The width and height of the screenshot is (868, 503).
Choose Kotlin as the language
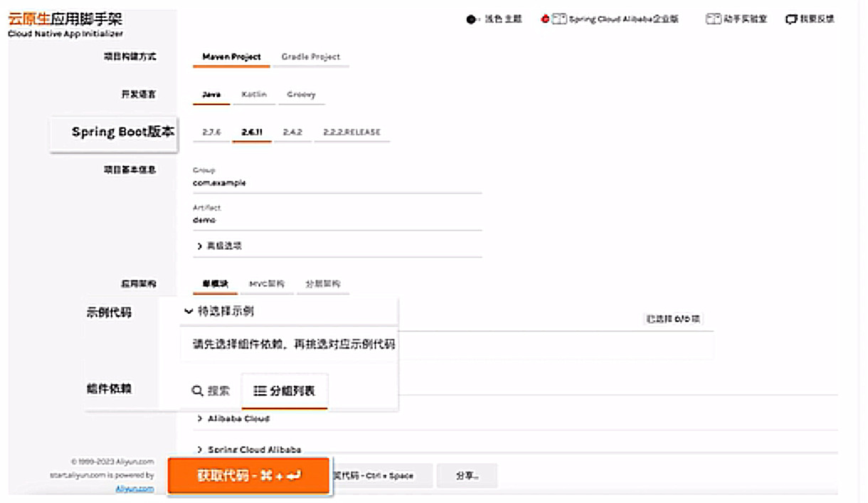click(254, 95)
